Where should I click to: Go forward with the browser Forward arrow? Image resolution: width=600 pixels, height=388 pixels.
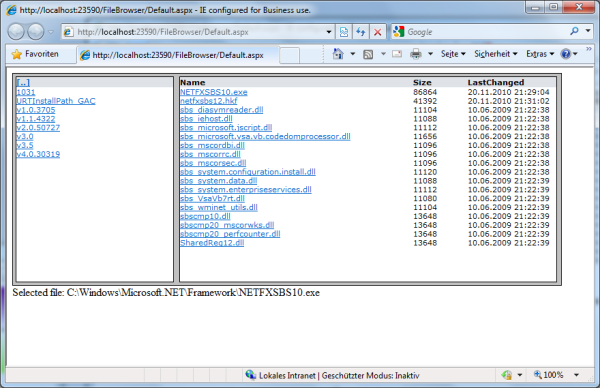36,32
